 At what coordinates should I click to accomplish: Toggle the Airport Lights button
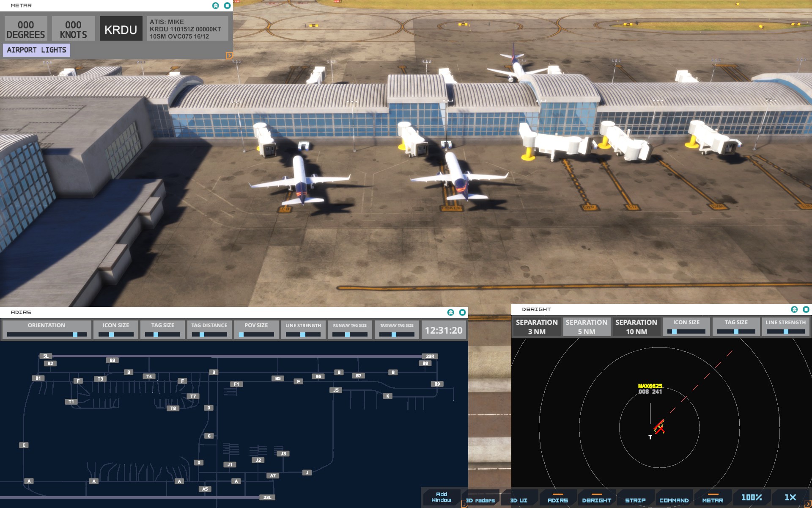click(x=36, y=50)
